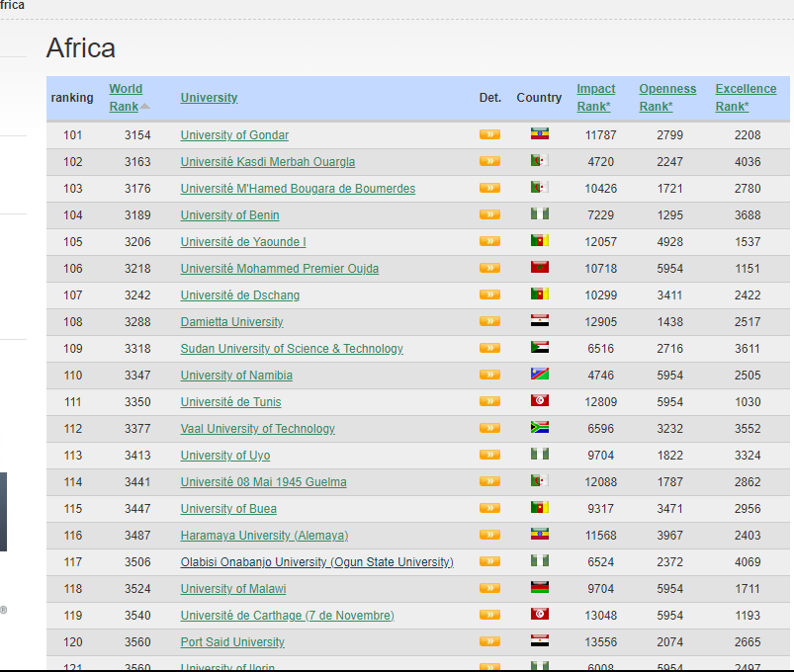Open Université de Dschang link
Viewport: 794px width, 672px height.
pos(240,295)
